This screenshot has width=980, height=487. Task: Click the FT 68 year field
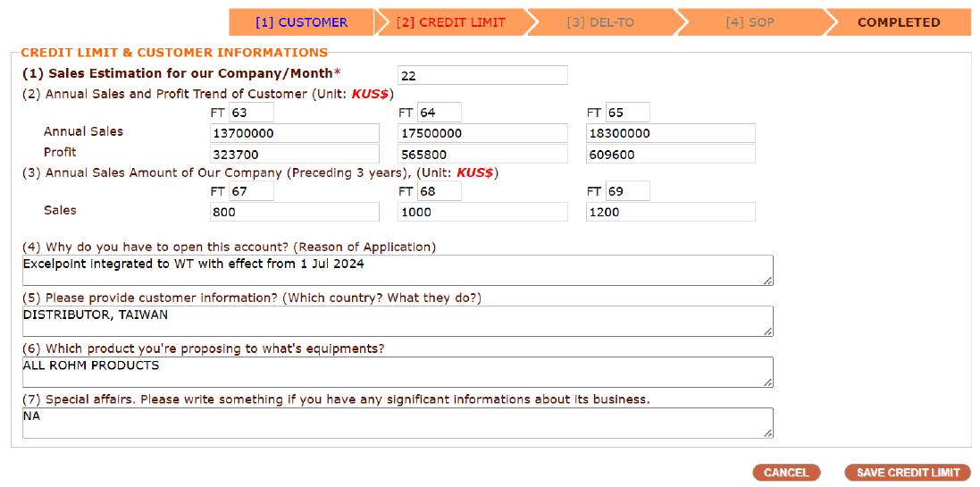tap(439, 192)
